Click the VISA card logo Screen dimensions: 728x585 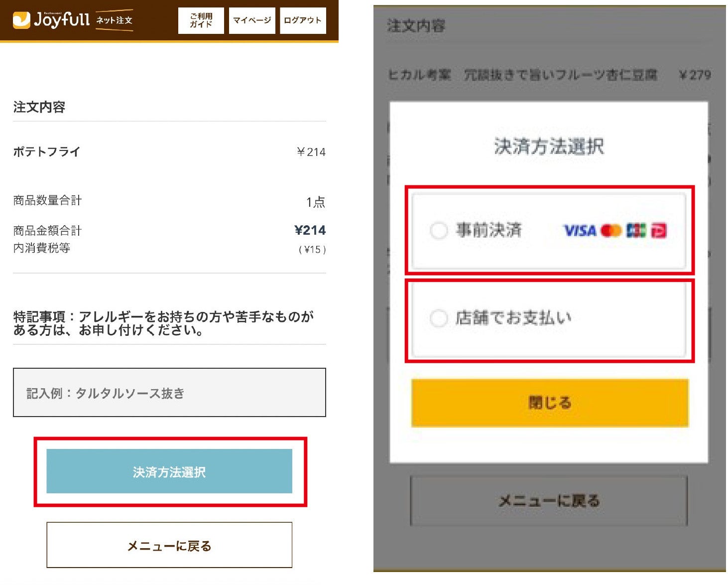[x=580, y=231]
